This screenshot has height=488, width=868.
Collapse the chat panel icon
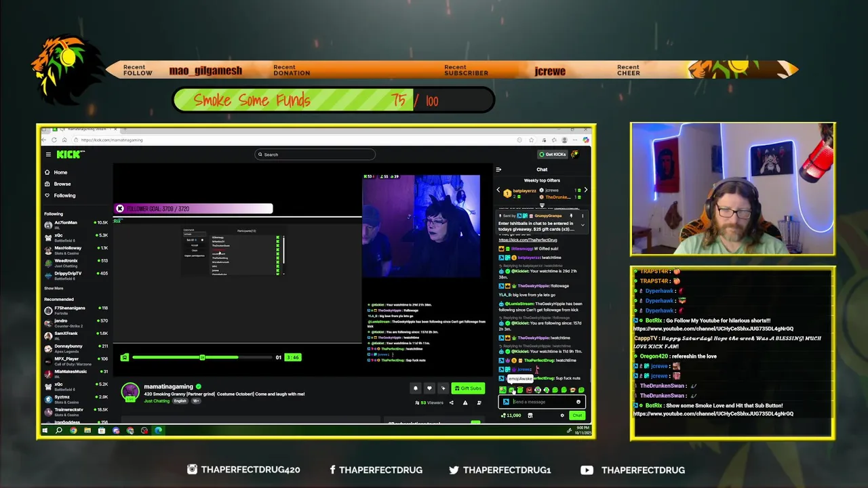pyautogui.click(x=498, y=169)
